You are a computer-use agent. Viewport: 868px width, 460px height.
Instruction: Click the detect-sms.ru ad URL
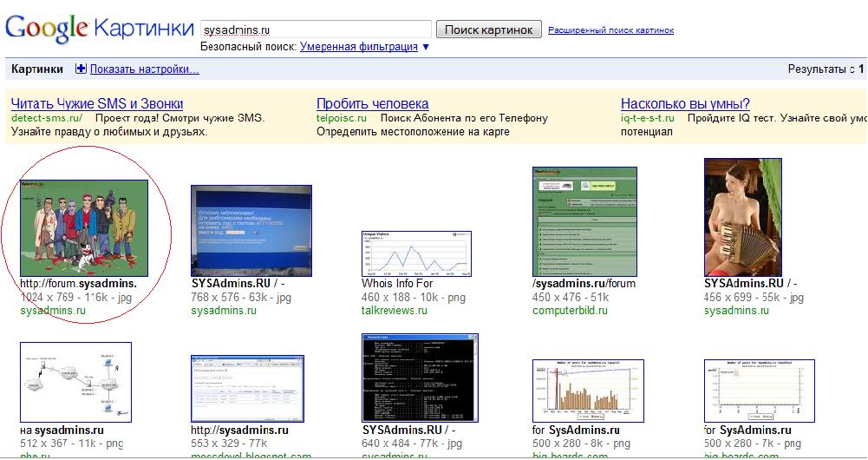pos(47,117)
